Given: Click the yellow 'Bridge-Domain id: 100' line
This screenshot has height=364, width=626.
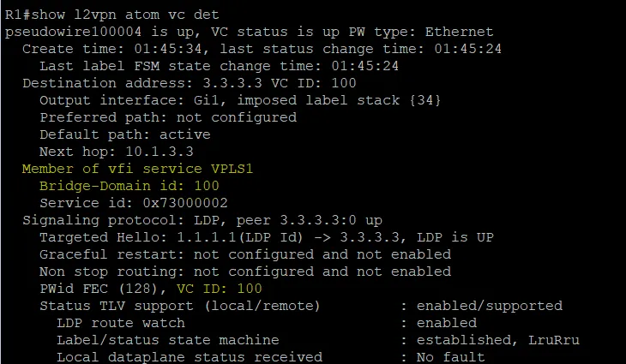Looking at the screenshot, I should (x=129, y=186).
